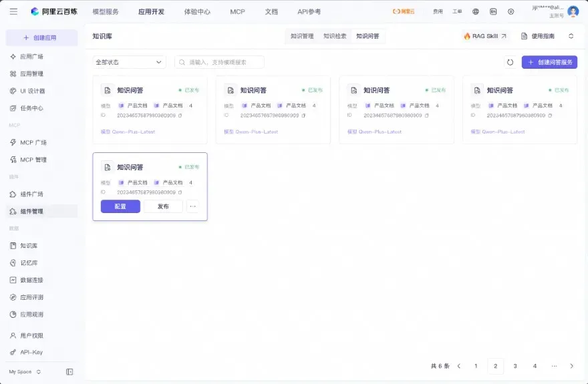Screen dimensions: 588x384
Task: Click the refresh list icon
Action: pos(510,62)
